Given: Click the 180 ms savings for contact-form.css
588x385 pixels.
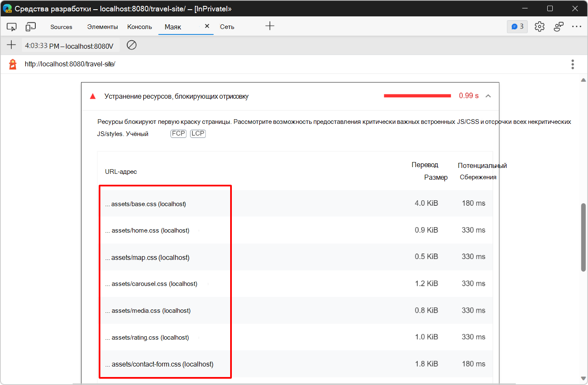Looking at the screenshot, I should tap(474, 364).
